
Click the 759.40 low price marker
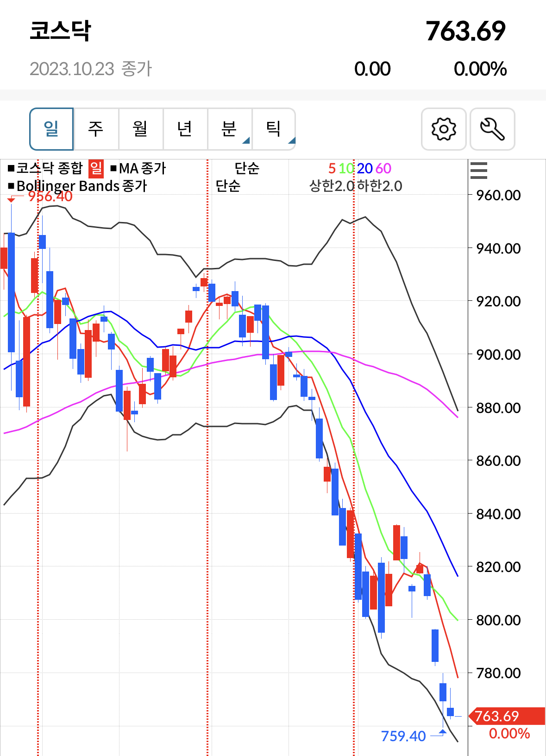(403, 736)
